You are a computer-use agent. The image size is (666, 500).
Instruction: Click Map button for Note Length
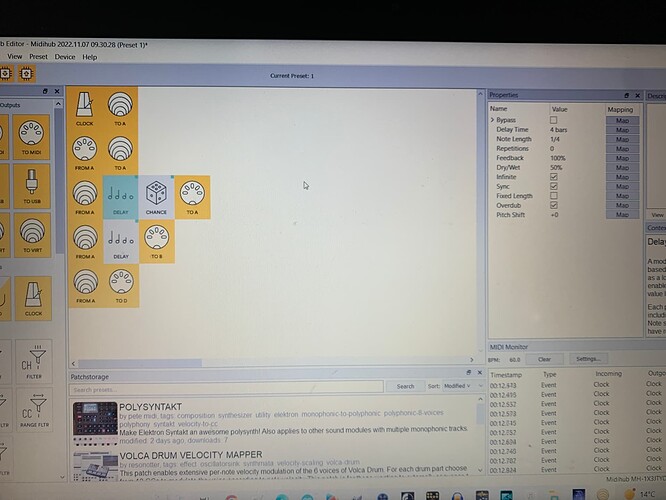622,139
